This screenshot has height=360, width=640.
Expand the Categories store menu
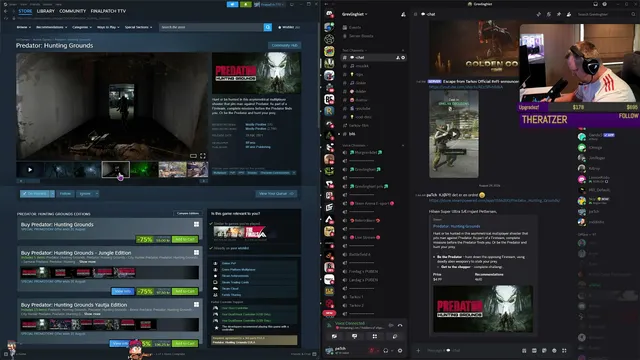82,27
